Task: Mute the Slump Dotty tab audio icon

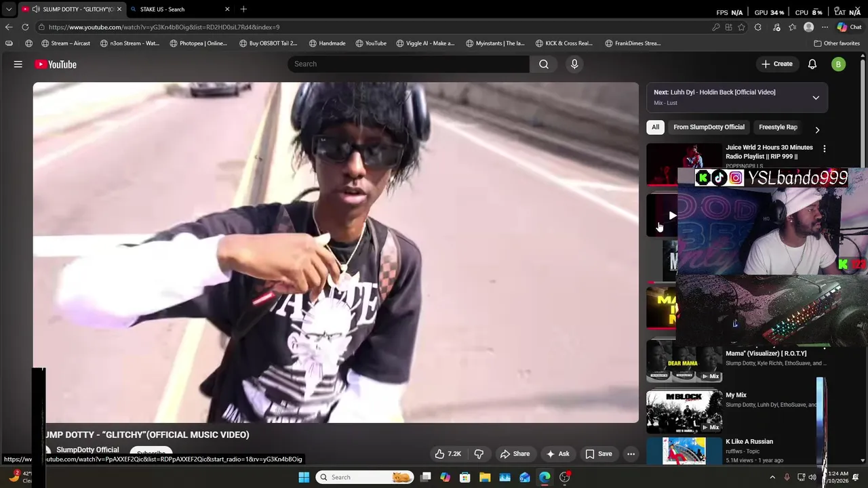Action: [36, 9]
